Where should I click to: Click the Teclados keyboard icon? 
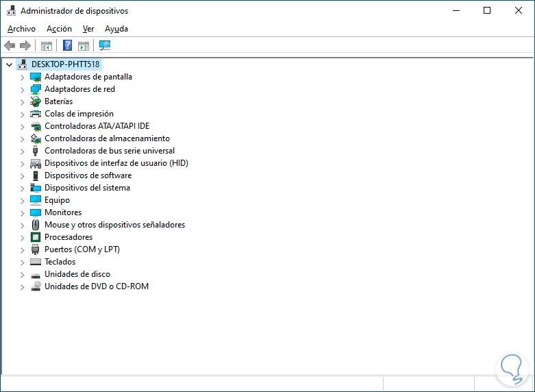pos(36,262)
